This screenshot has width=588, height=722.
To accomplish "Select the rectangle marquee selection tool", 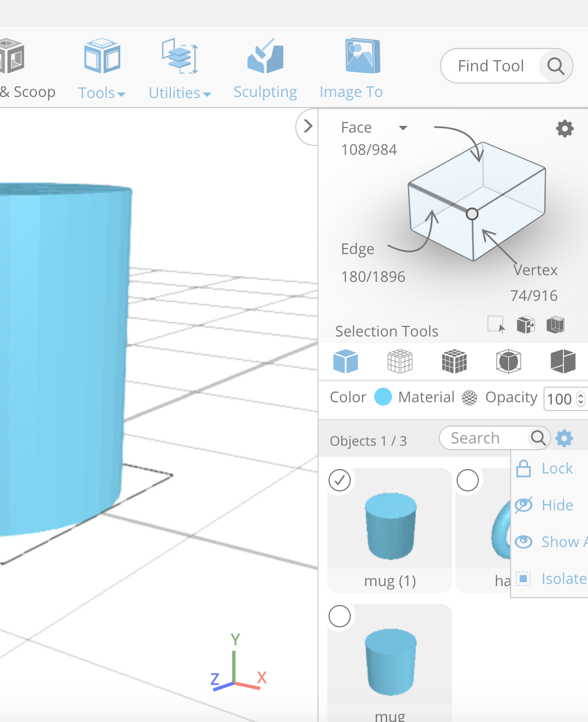I will coord(495,325).
